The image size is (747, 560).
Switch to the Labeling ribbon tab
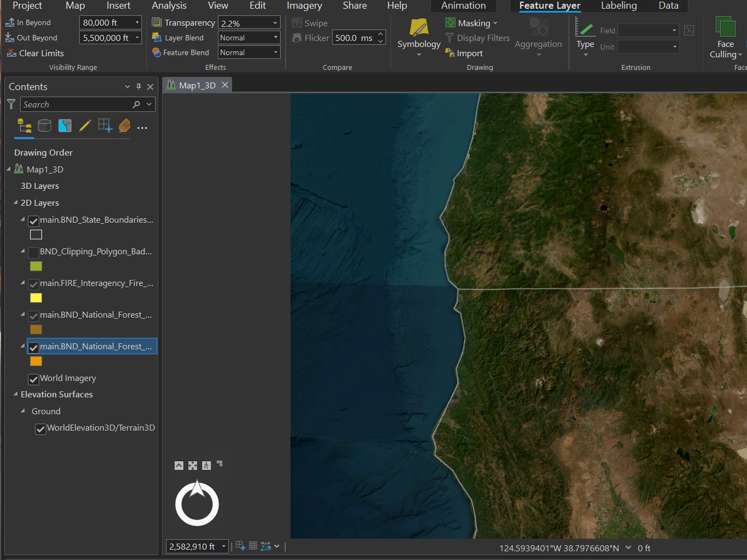pos(619,5)
